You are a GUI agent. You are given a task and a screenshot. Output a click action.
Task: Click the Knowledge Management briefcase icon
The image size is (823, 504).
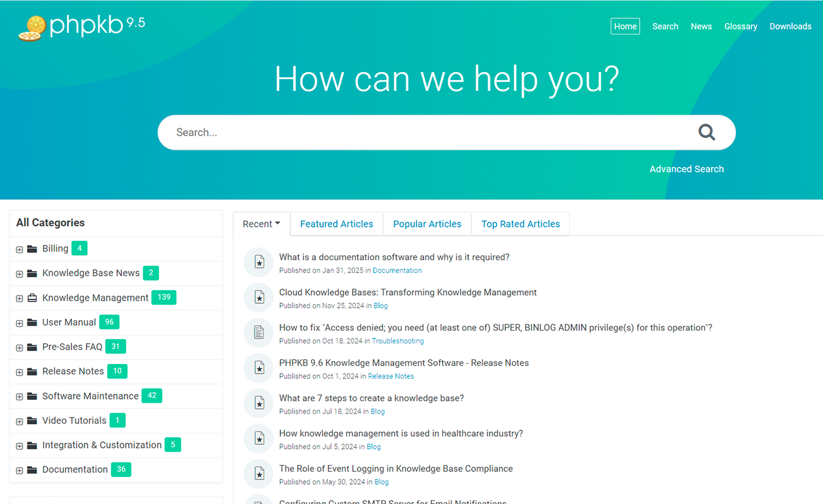coord(32,298)
